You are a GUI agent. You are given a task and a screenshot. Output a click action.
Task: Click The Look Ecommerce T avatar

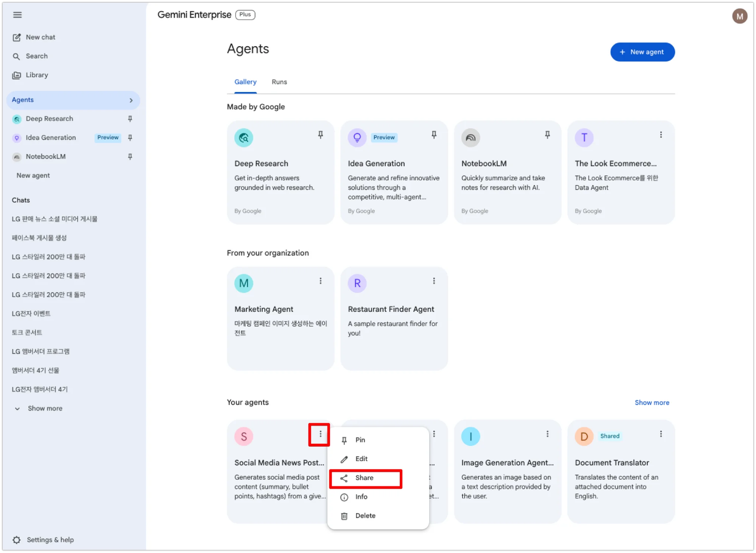(584, 138)
